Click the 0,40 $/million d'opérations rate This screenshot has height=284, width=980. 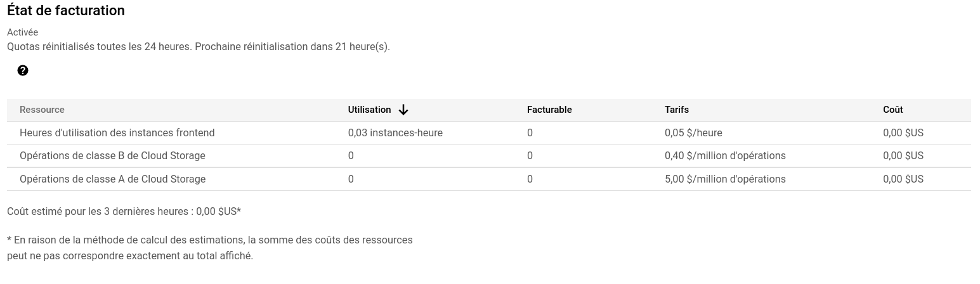[x=725, y=156]
